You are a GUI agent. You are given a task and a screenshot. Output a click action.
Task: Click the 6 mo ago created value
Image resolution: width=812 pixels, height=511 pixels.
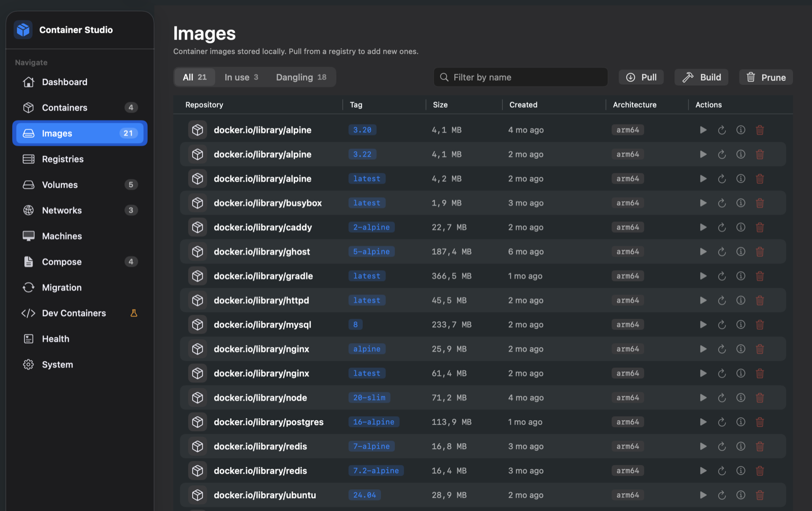(526, 252)
